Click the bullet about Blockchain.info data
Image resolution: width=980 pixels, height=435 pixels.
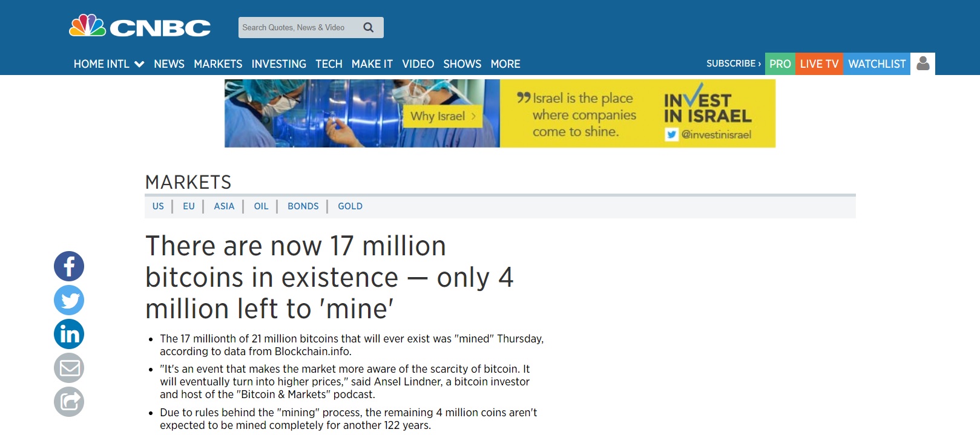352,345
